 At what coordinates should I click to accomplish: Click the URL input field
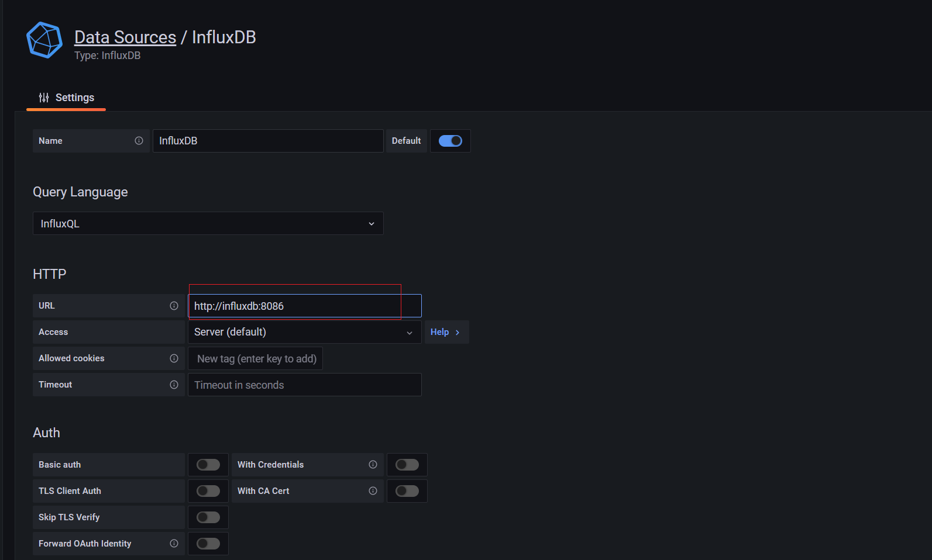[x=304, y=306]
